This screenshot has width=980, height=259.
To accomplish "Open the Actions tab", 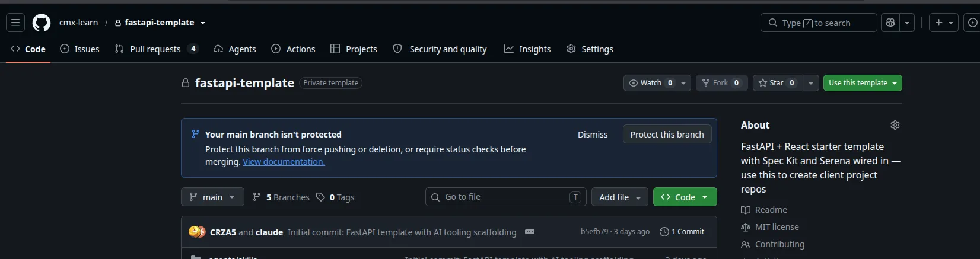I will coord(293,49).
